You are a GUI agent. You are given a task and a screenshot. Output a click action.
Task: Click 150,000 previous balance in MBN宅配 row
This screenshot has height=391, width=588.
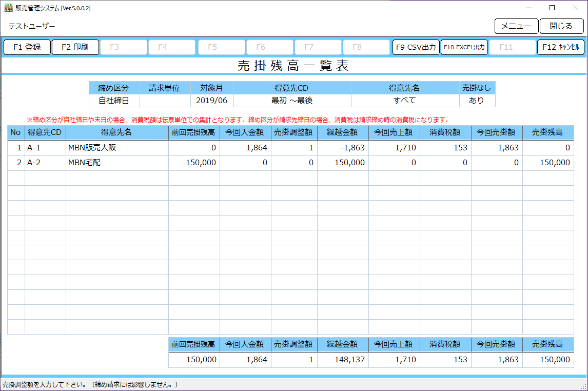tap(194, 163)
